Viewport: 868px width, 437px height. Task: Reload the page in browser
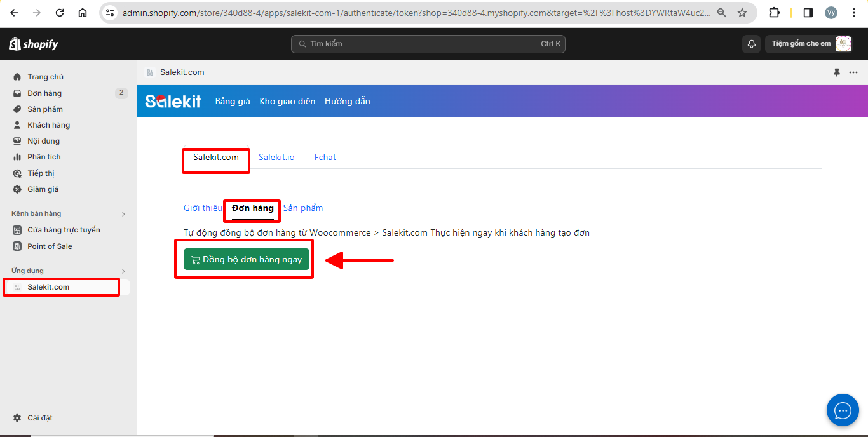[x=60, y=13]
